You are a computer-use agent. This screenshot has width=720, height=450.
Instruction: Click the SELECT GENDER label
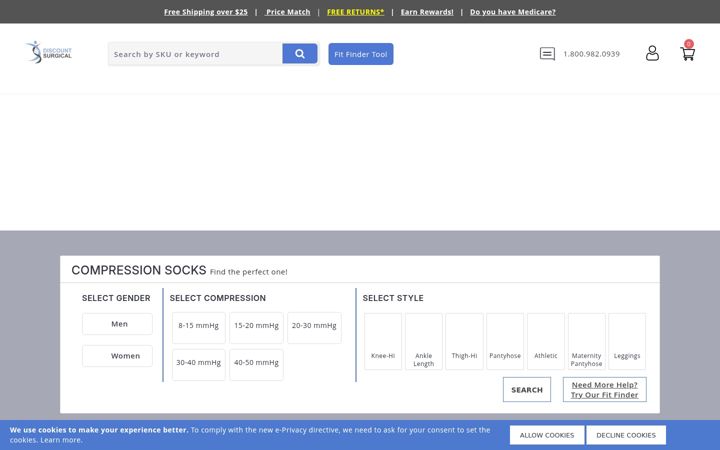(x=116, y=298)
